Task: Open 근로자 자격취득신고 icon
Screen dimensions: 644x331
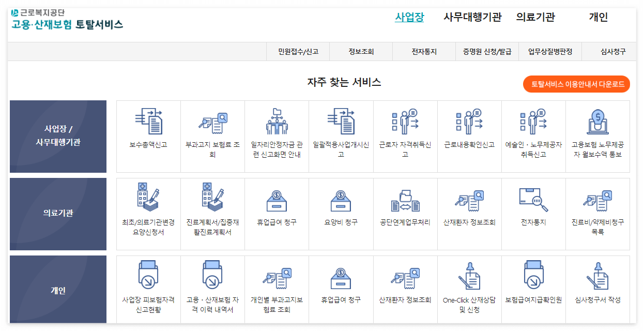Action: tap(405, 122)
